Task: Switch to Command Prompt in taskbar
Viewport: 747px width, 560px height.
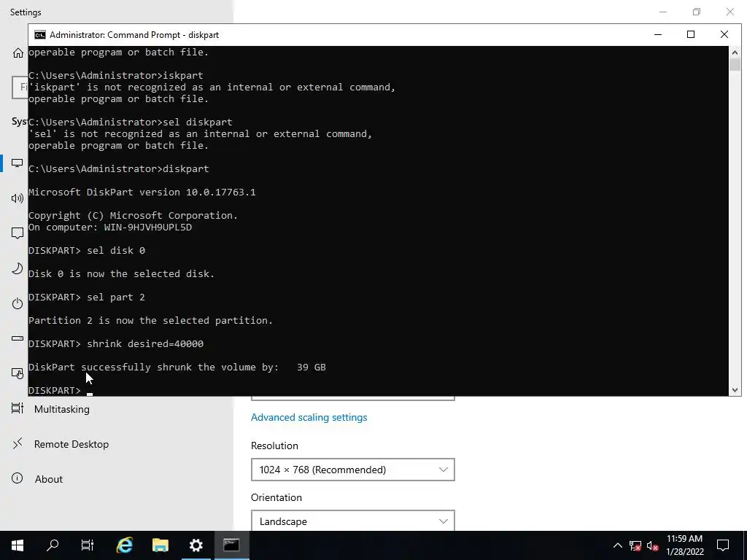Action: (231, 545)
